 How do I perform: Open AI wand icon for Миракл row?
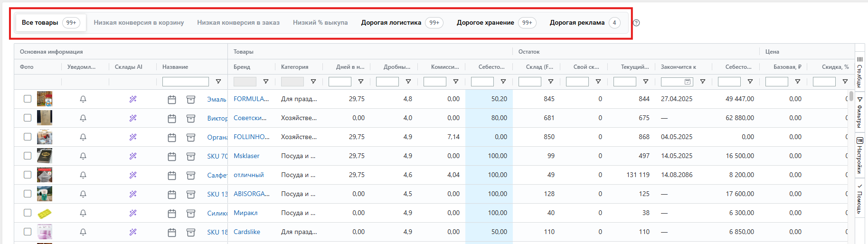tap(133, 213)
